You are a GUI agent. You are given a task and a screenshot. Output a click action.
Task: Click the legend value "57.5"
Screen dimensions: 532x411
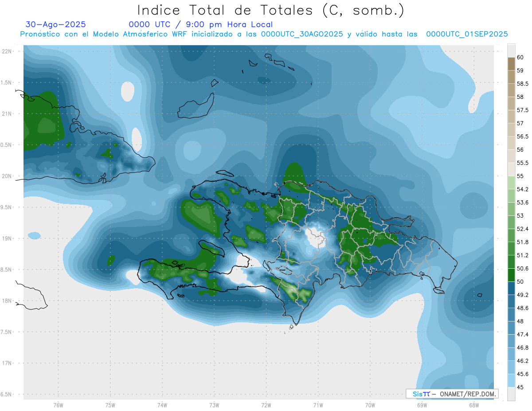pyautogui.click(x=523, y=110)
